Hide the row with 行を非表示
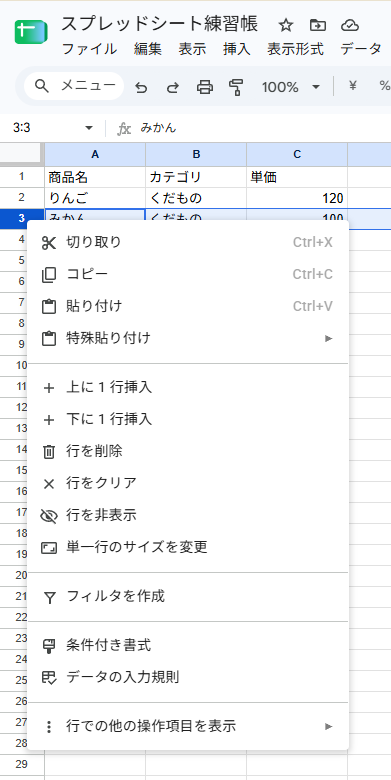This screenshot has width=391, height=780. [188, 516]
